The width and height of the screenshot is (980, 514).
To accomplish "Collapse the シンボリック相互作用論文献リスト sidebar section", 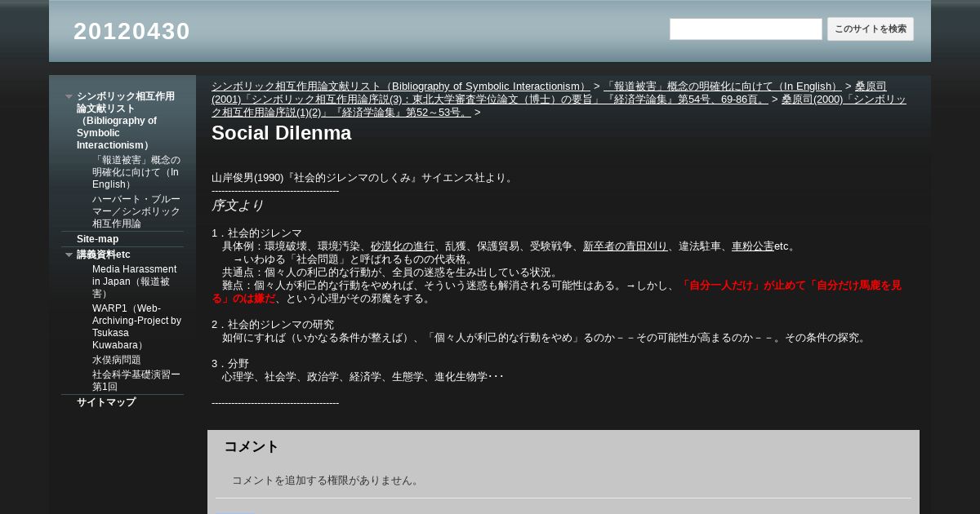I will pyautogui.click(x=69, y=96).
